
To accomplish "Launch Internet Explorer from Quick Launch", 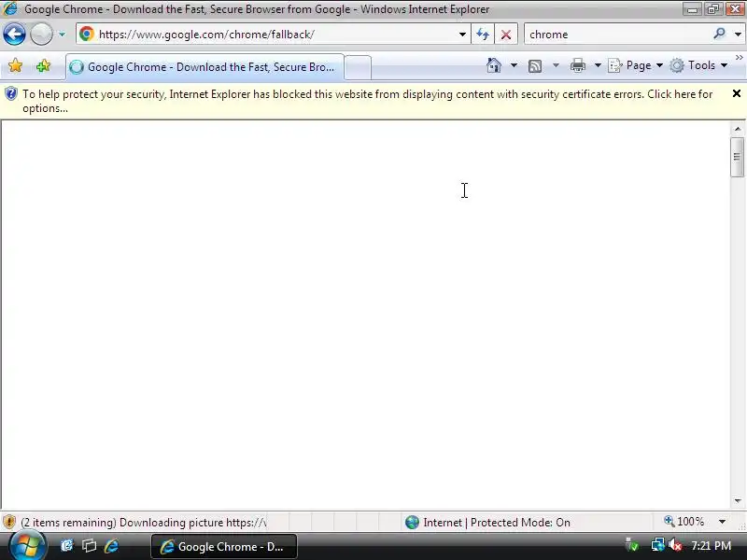I will point(111,546).
